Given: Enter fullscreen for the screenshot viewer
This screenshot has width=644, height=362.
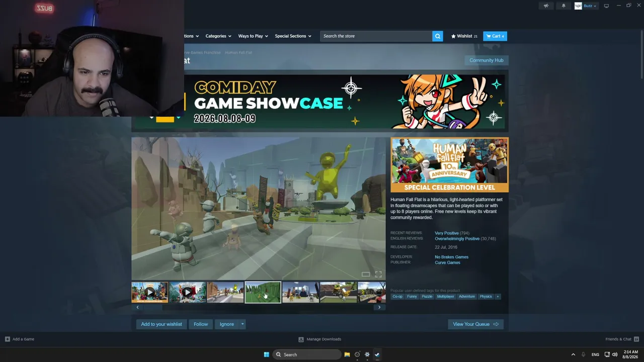Looking at the screenshot, I should [x=378, y=274].
